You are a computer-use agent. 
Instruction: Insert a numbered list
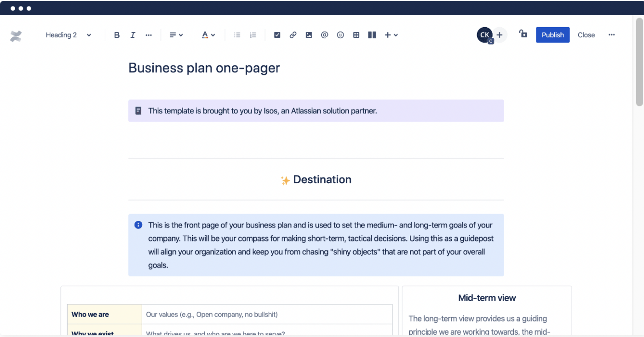[x=253, y=35]
